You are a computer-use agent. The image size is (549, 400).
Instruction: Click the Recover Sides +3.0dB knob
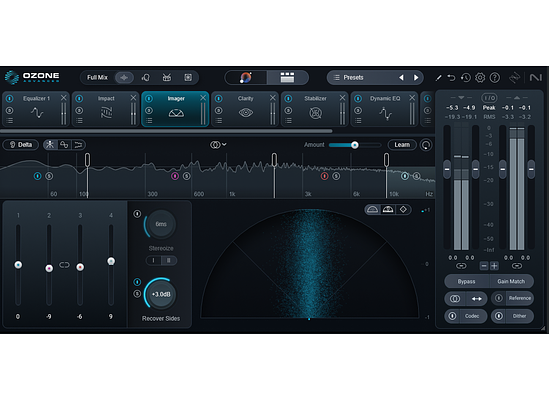click(x=161, y=294)
